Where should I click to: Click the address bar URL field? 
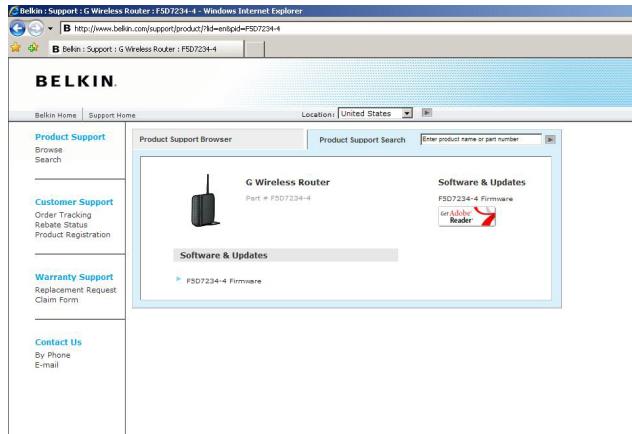(x=347, y=28)
